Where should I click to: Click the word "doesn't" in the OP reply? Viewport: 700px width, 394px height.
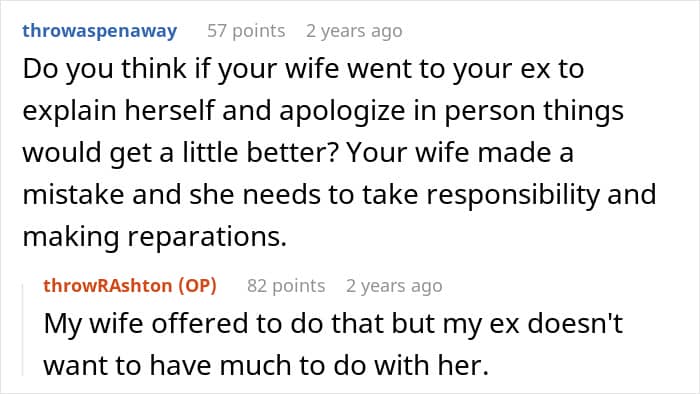[x=575, y=323]
